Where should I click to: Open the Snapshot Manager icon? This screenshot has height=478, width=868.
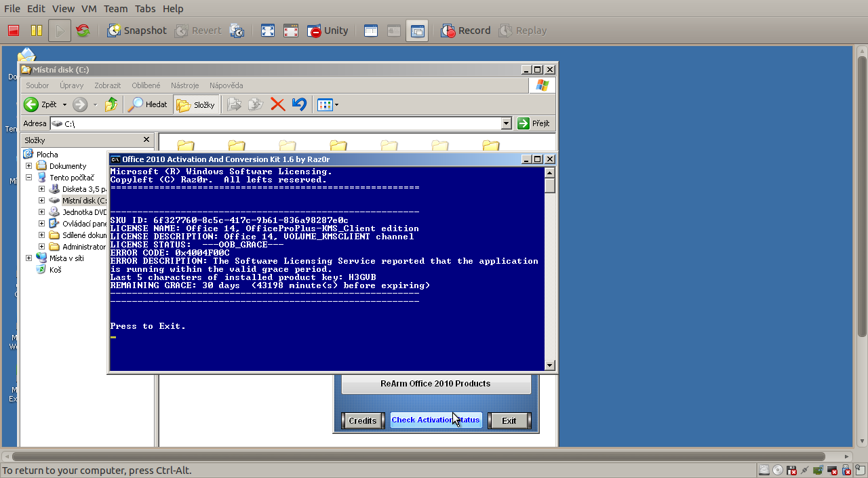(237, 31)
